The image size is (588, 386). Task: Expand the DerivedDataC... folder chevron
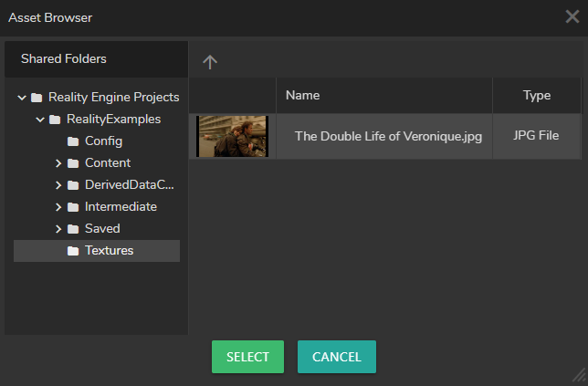click(x=58, y=185)
